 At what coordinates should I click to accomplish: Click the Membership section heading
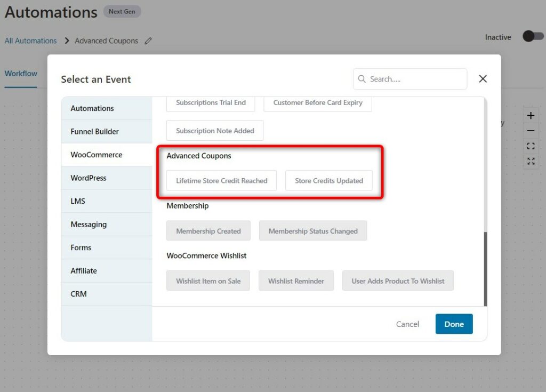click(x=187, y=205)
